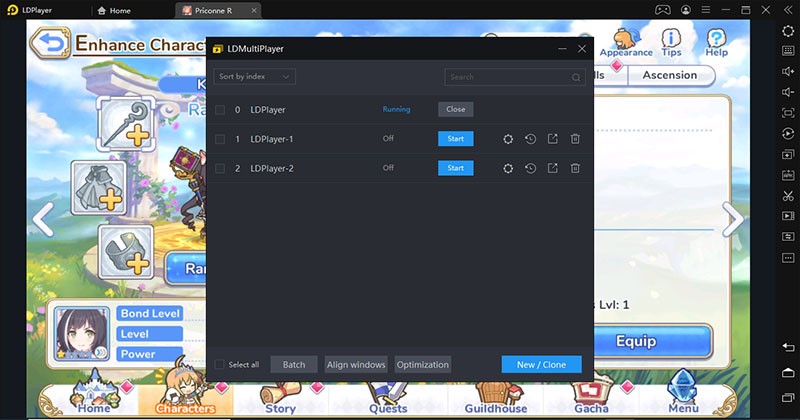Viewport: 800px width, 420px height.
Task: Tap the Android home button in sidebar
Action: [788, 373]
